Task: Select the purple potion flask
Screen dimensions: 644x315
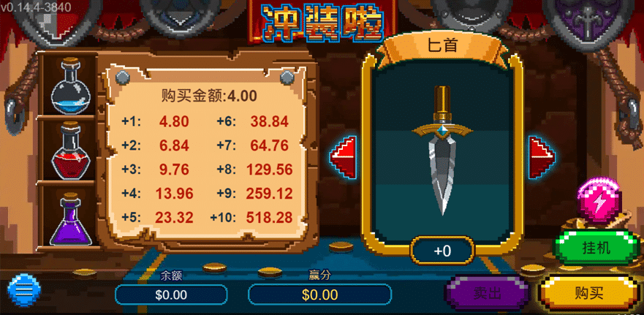Action: point(70,219)
